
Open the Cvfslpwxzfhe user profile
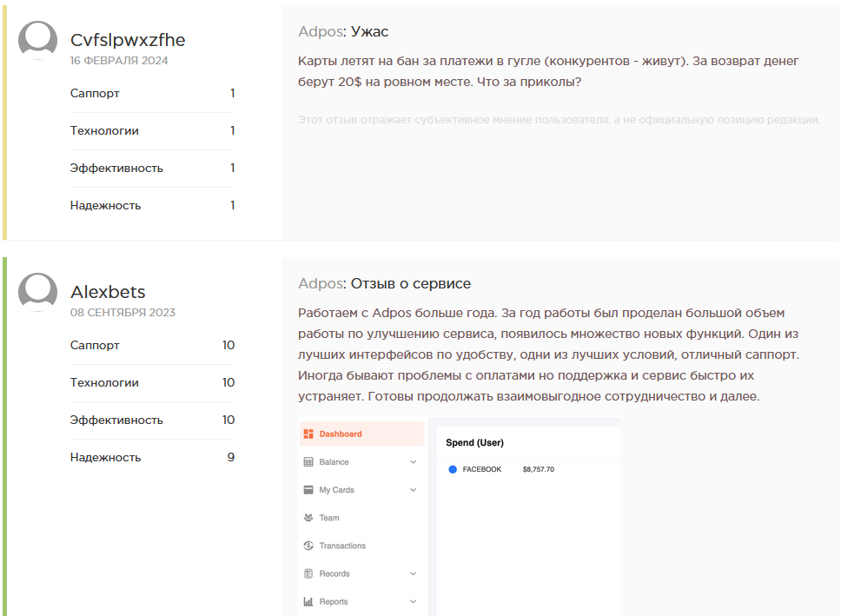pyautogui.click(x=128, y=40)
